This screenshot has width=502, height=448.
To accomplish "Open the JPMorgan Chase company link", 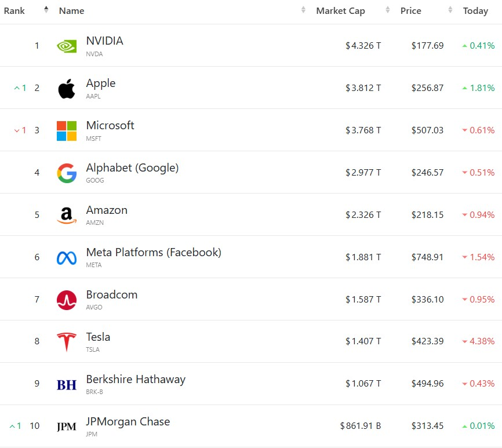I will tap(128, 422).
